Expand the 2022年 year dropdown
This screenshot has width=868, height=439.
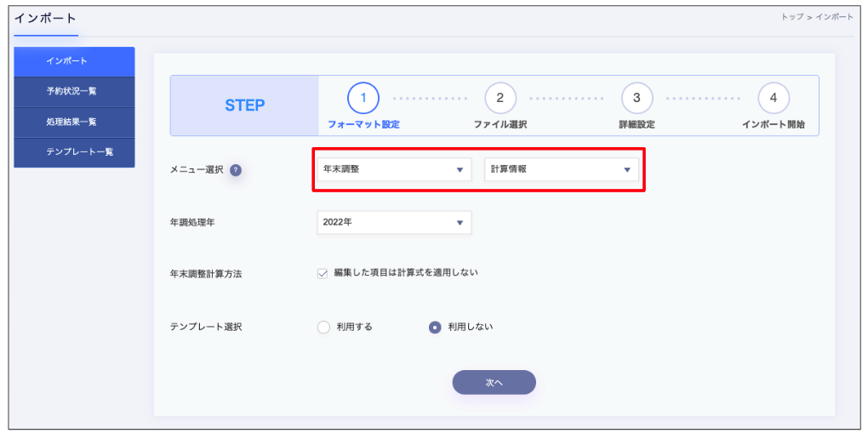point(393,222)
